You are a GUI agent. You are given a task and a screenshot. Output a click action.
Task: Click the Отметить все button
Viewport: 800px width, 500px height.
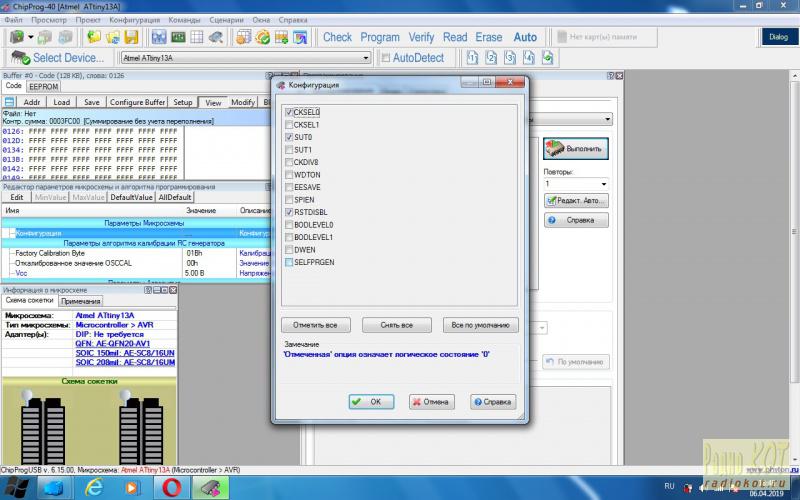click(315, 325)
